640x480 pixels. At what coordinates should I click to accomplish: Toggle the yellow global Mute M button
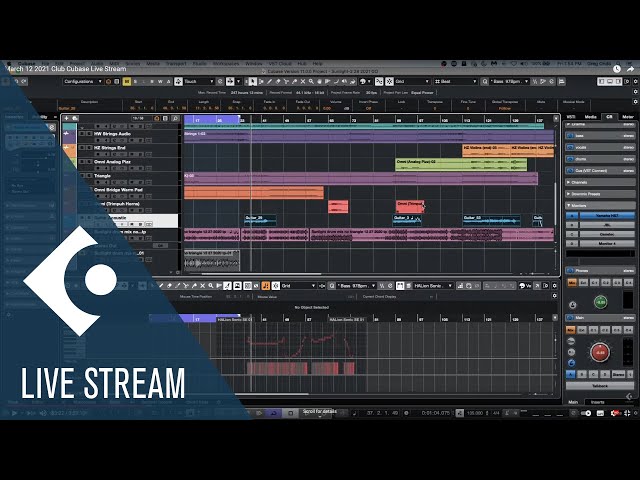(127, 82)
